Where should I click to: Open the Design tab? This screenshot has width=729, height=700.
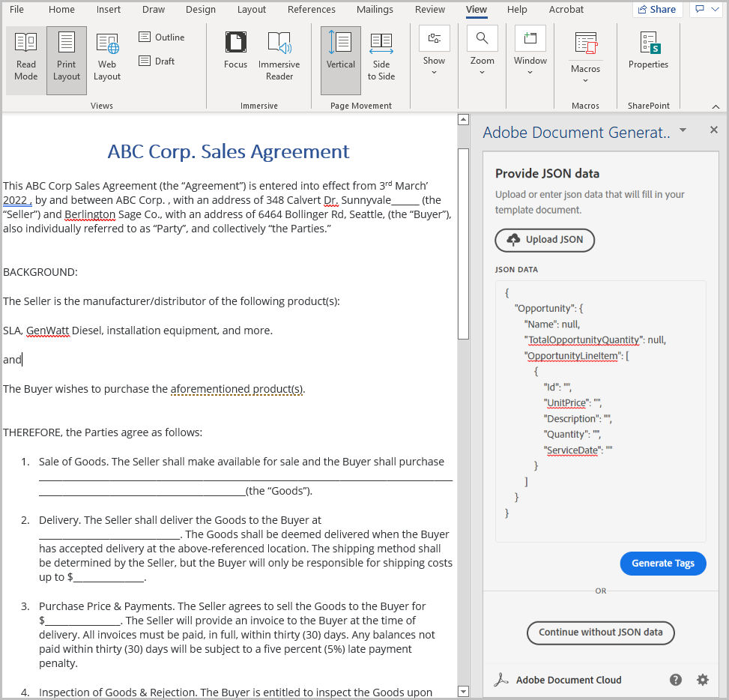point(200,9)
